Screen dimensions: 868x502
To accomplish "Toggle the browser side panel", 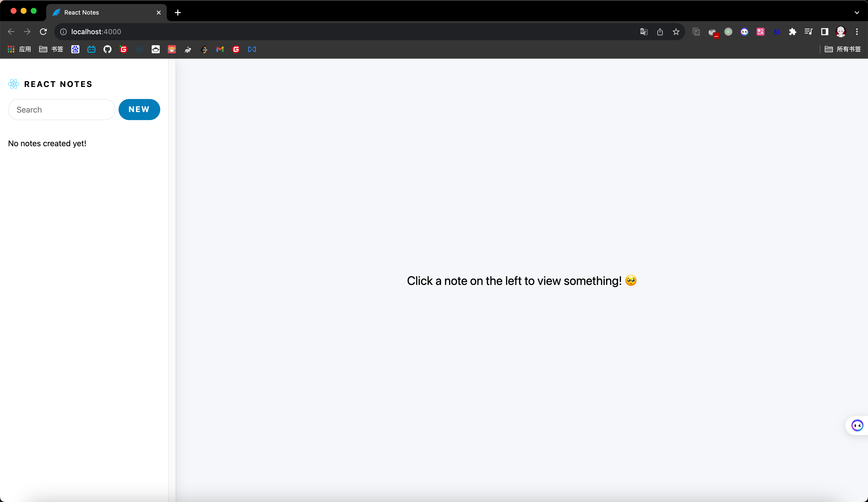I will click(825, 32).
